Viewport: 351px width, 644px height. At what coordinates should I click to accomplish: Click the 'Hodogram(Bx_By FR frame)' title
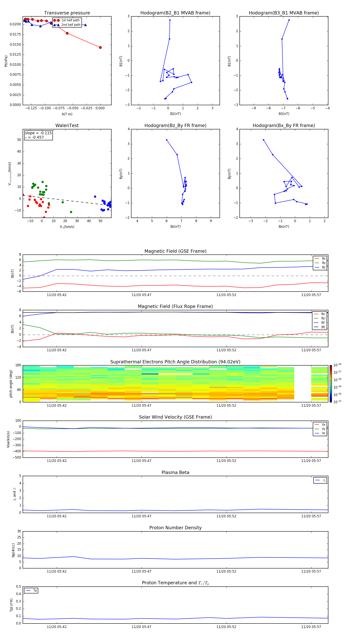coord(284,125)
